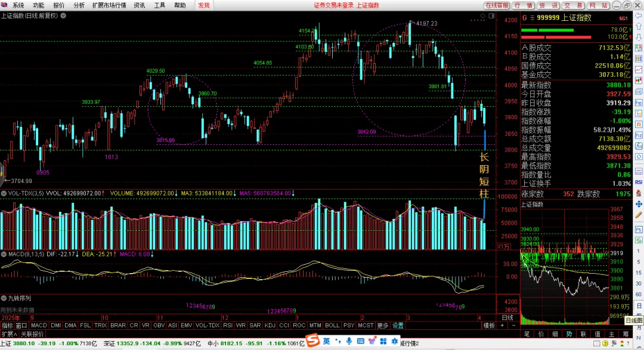The width and height of the screenshot is (644, 350).
Task: Open the 工具 menu
Action: point(159,5)
